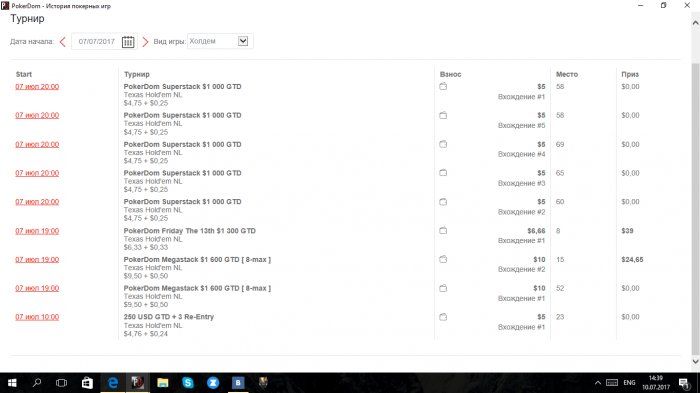Switch the ENG input language indicator
Image resolution: width=700 pixels, height=393 pixels.
pyautogui.click(x=629, y=383)
